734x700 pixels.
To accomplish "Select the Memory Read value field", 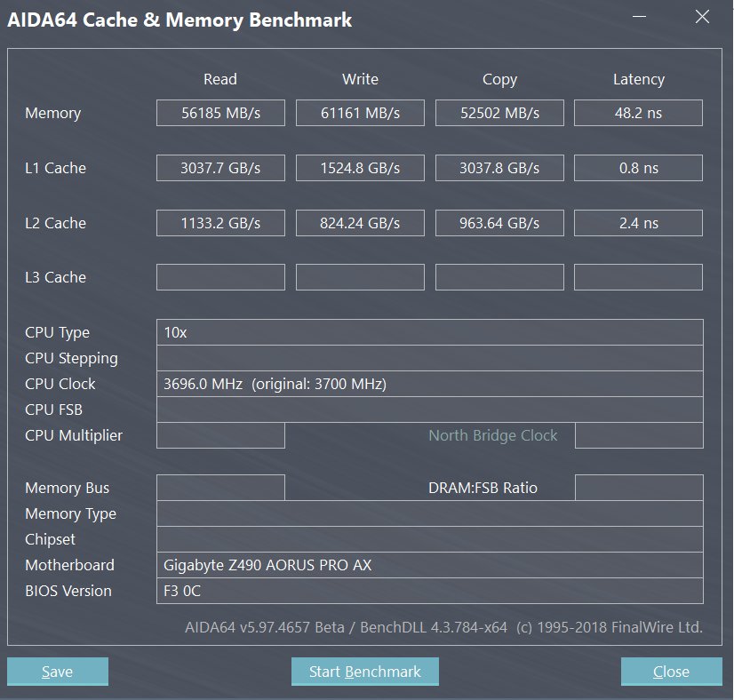I will pos(220,114).
